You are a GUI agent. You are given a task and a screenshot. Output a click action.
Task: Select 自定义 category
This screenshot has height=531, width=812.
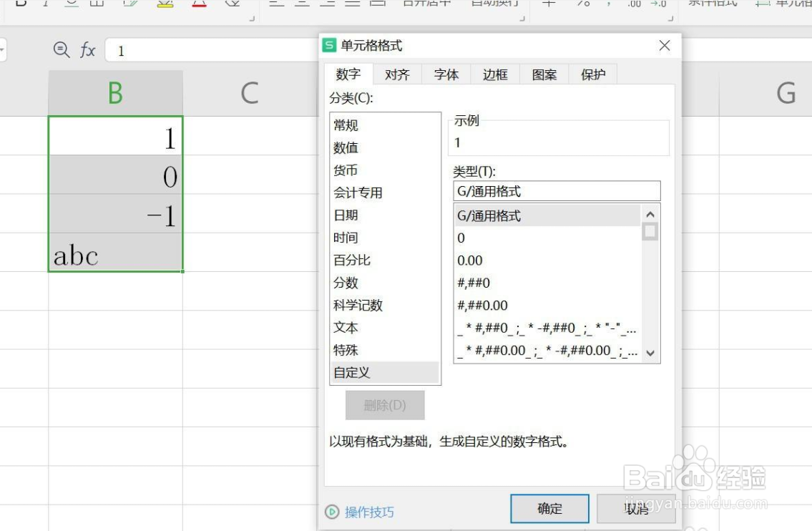384,372
